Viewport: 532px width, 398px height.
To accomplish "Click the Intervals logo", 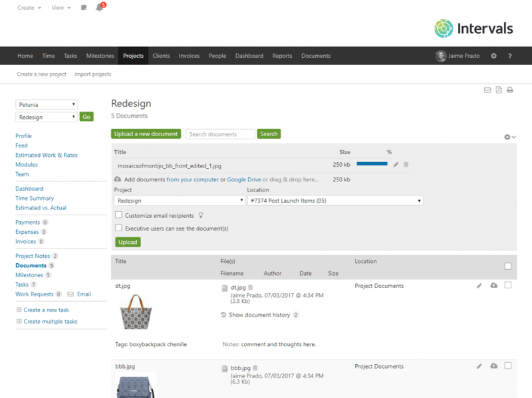I will [473, 29].
